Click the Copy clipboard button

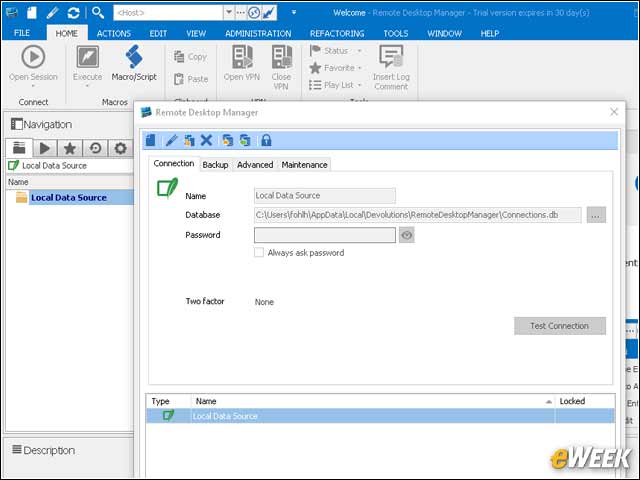[x=191, y=57]
